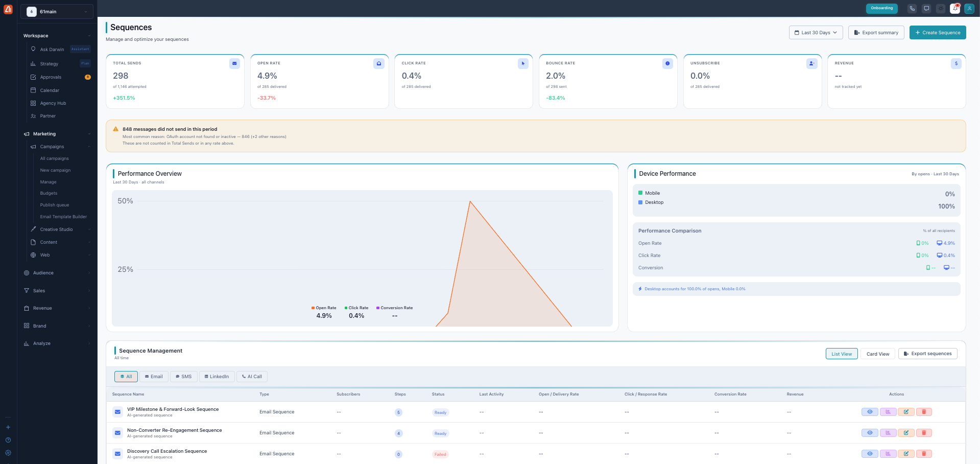This screenshot has height=464, width=980.
Task: Open analytics for VIP Milestone sequence
Action: click(888, 412)
